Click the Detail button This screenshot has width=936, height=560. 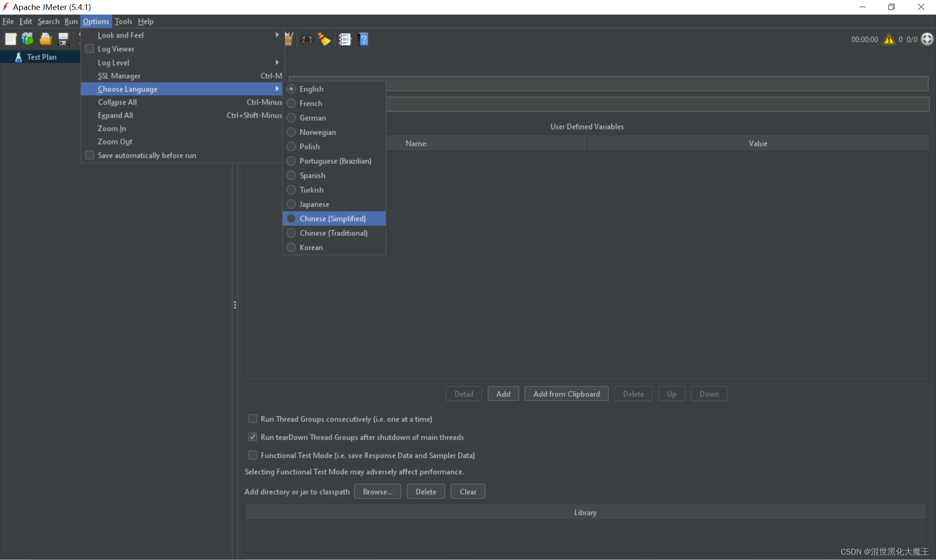click(464, 394)
